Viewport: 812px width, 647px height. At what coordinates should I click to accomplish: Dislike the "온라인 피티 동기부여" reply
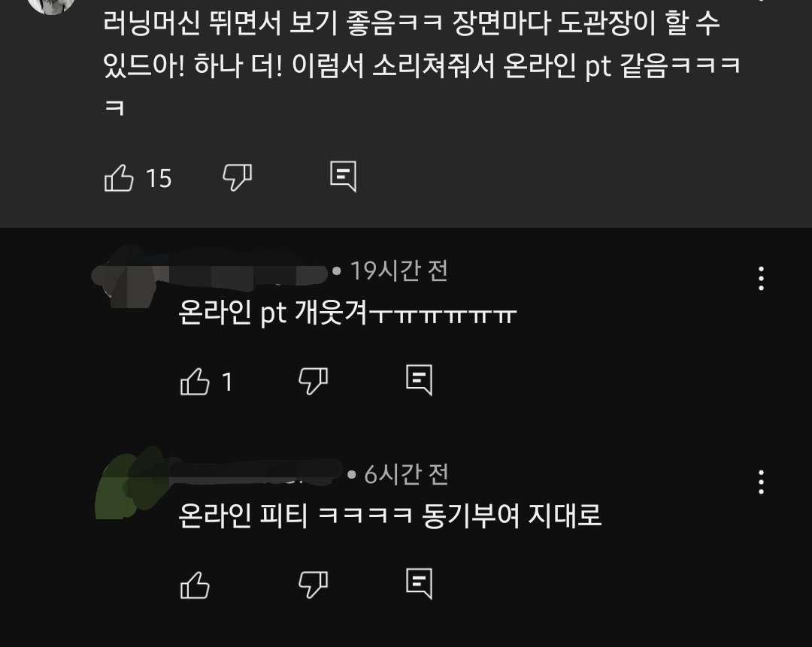pos(314,585)
